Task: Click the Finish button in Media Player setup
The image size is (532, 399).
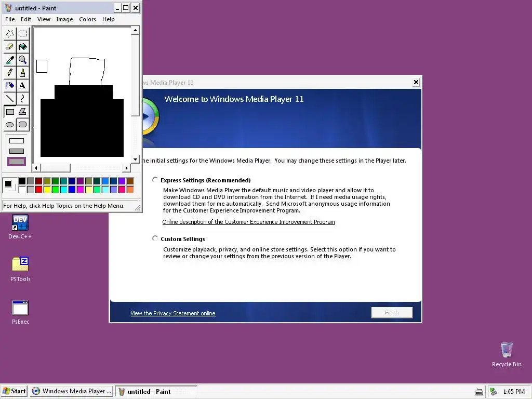Action: (x=392, y=312)
